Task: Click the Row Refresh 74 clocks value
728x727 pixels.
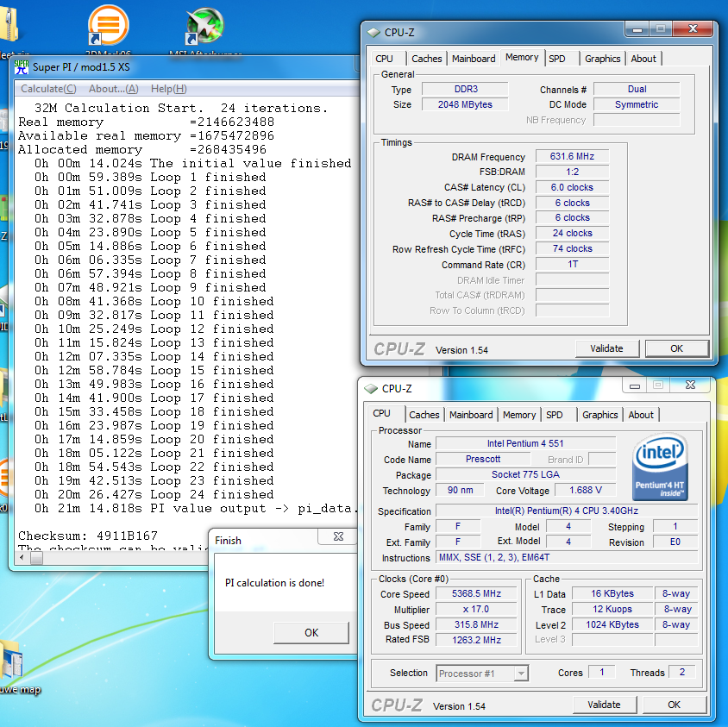Action: click(x=572, y=249)
